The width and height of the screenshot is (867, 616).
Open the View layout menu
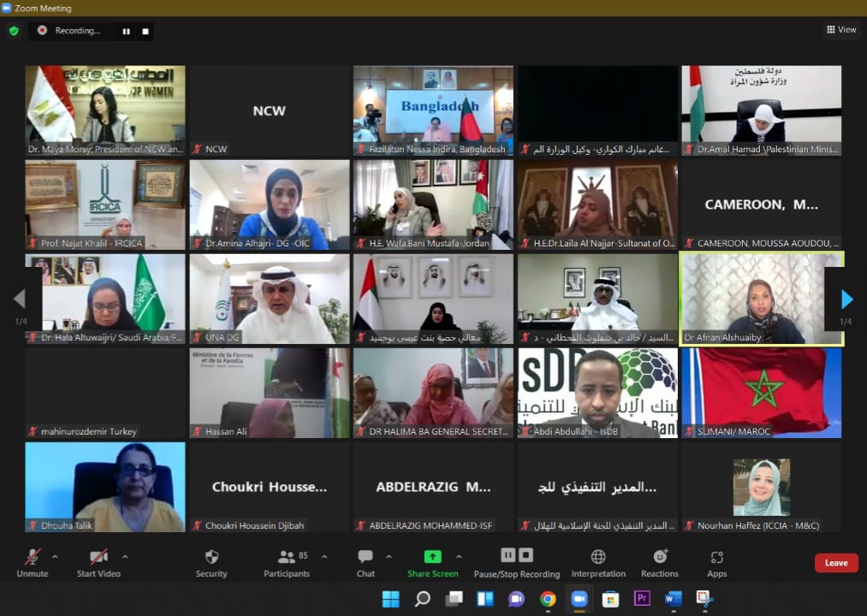pos(841,30)
